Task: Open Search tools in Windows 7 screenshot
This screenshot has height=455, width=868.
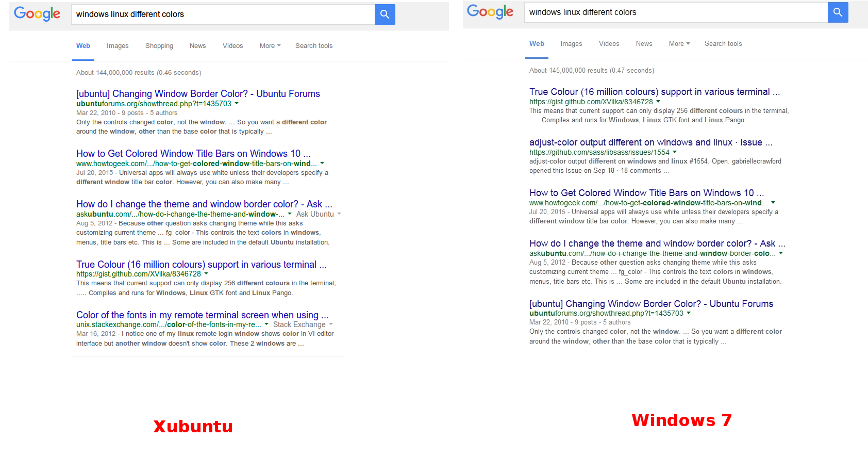Action: (x=723, y=44)
